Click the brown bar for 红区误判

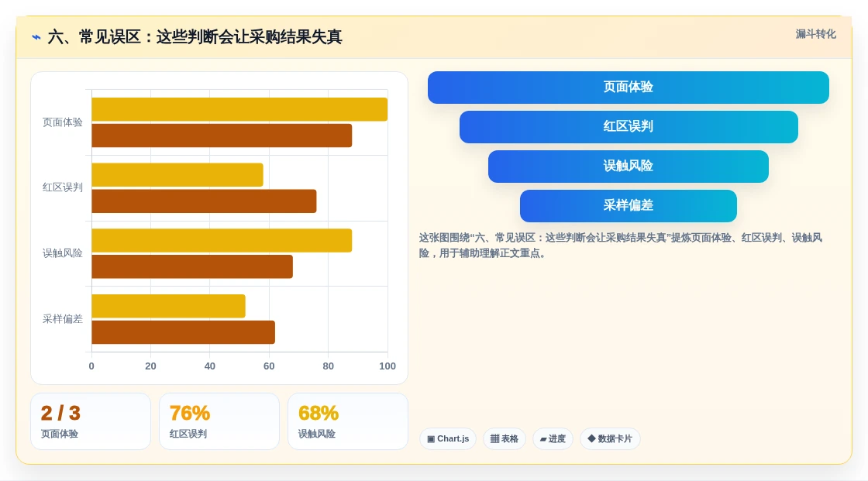click(205, 201)
